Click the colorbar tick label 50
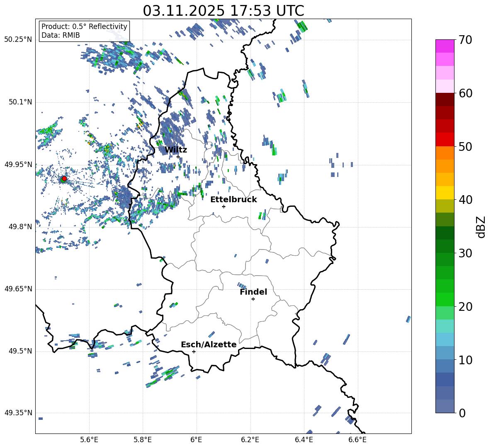This screenshot has height=448, width=491. 465,147
